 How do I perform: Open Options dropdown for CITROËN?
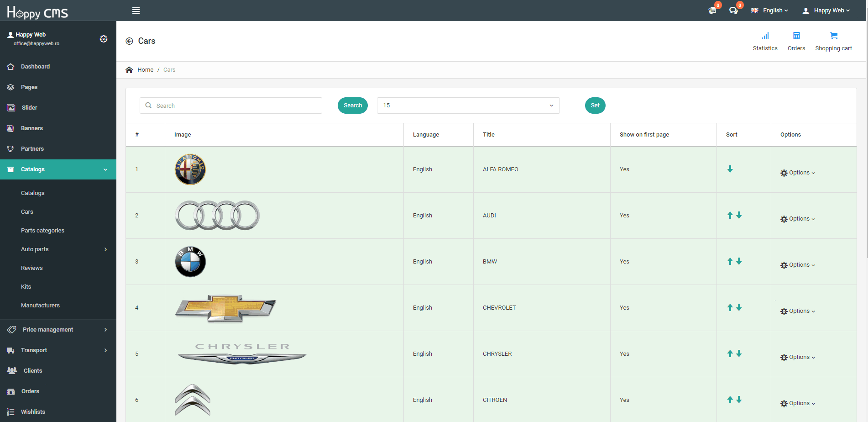tap(798, 403)
